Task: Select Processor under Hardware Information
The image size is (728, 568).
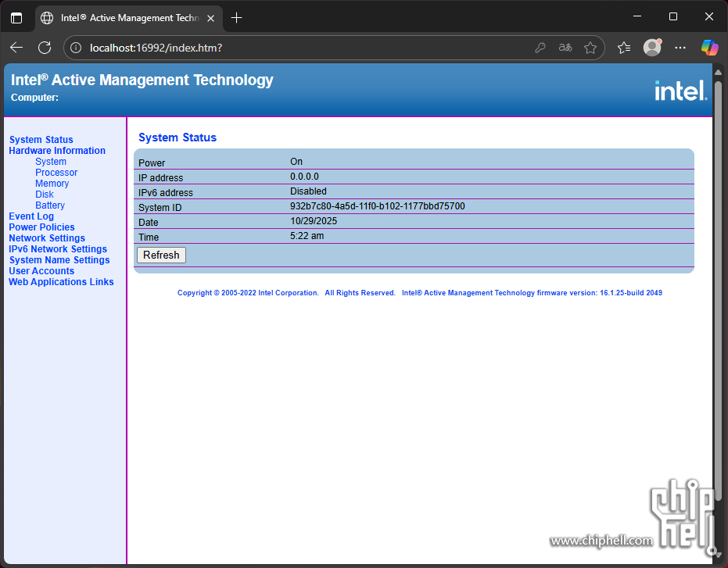Action: 56,173
